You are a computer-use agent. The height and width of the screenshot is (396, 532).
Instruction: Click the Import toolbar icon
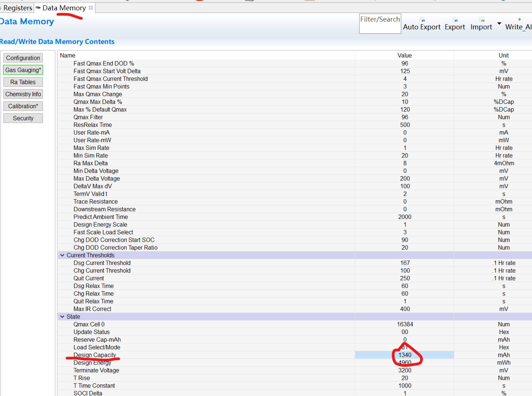tap(481, 20)
